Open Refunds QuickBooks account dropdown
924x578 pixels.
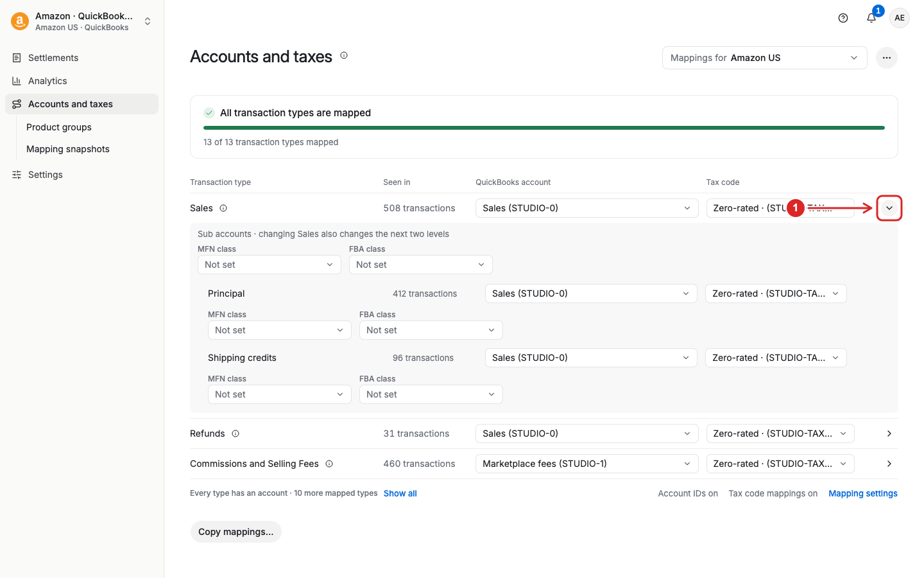tap(587, 433)
